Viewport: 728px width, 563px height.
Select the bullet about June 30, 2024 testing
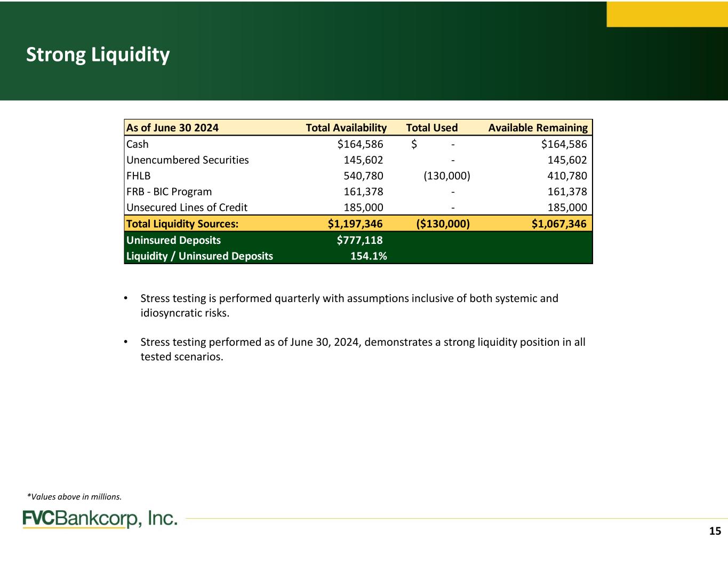tap(363, 349)
